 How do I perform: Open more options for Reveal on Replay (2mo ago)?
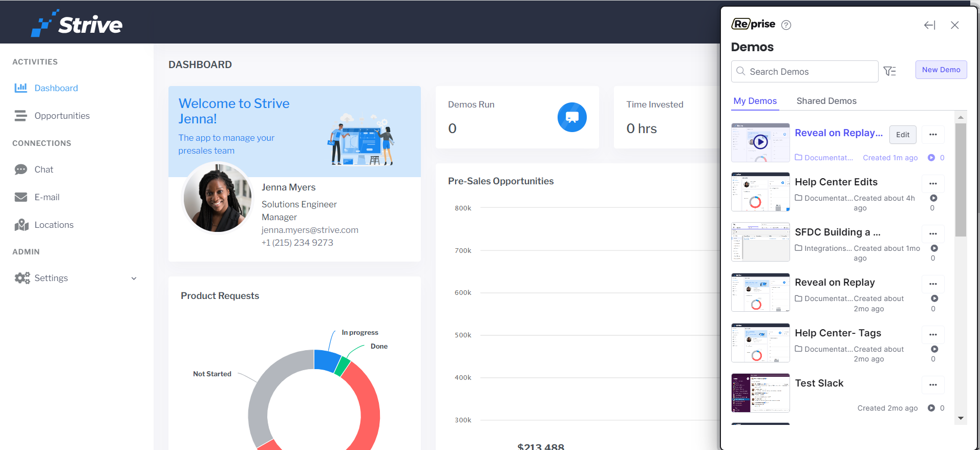933,284
